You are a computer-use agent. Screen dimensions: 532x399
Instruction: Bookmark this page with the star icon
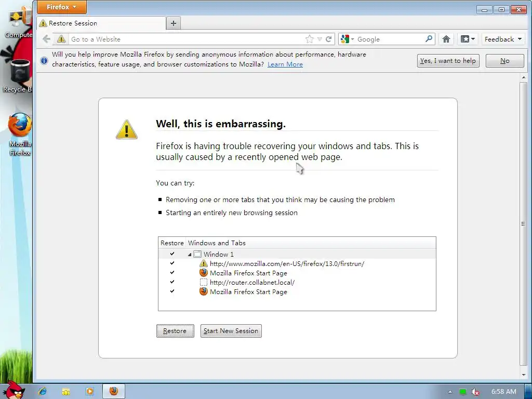310,39
